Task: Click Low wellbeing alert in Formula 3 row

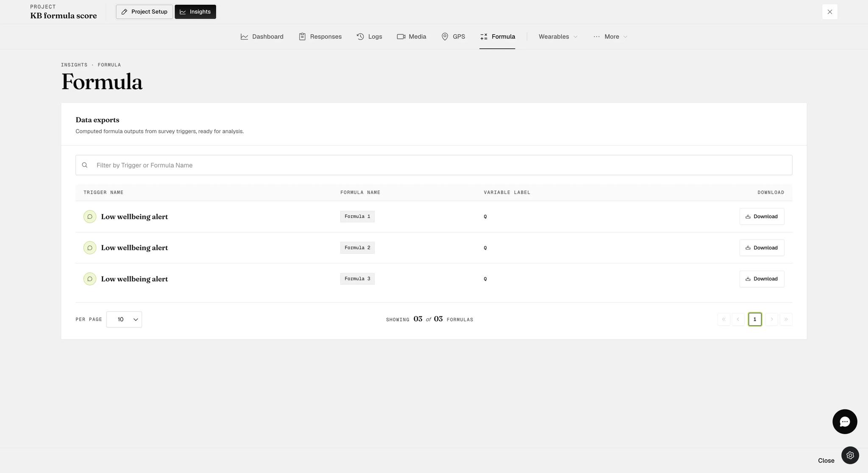Action: pos(134,279)
